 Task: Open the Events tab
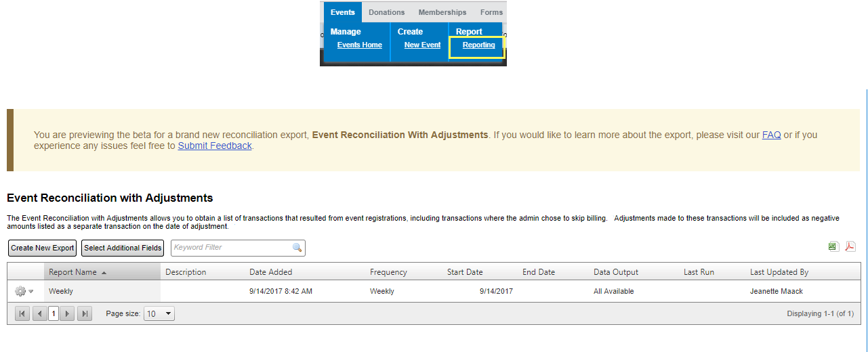point(342,12)
